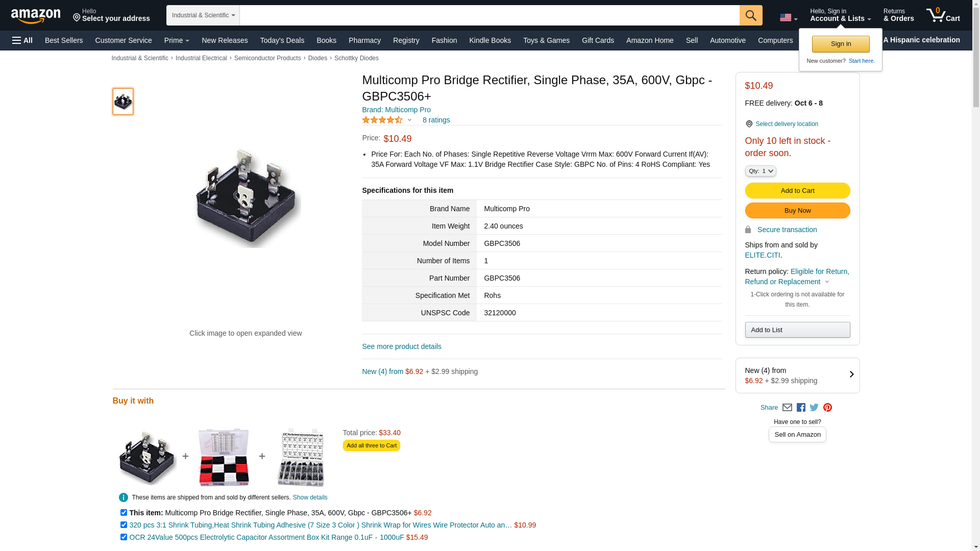This screenshot has width=980, height=551.
Task: Uncheck the OCR Capacitor Assortment checkbox
Action: (124, 537)
